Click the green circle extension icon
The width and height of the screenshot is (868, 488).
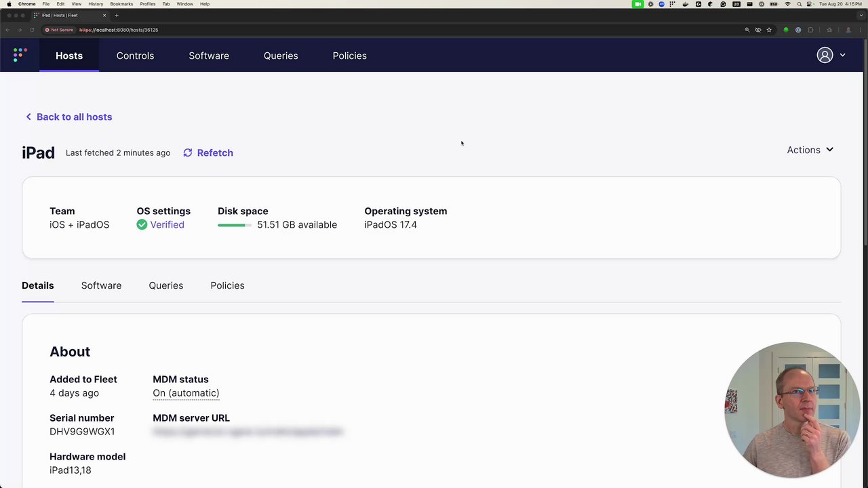(786, 30)
